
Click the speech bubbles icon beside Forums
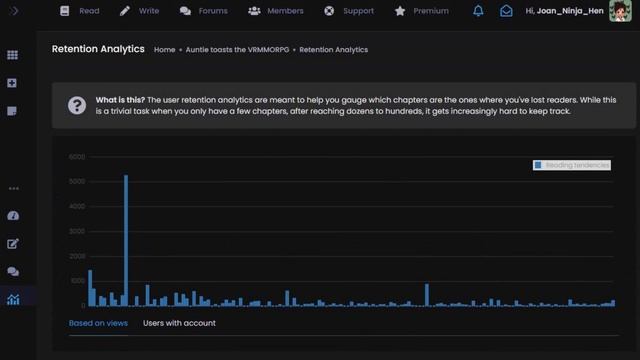pos(185,11)
